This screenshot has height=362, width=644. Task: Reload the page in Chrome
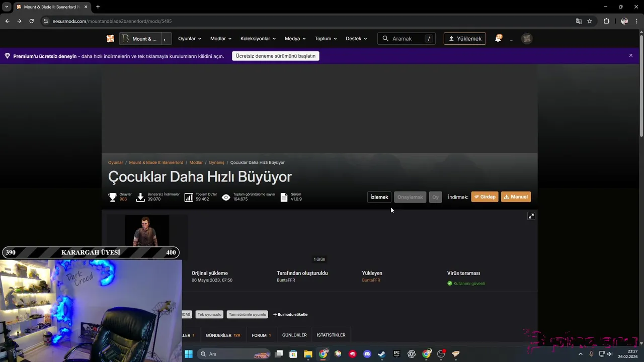[x=31, y=21]
